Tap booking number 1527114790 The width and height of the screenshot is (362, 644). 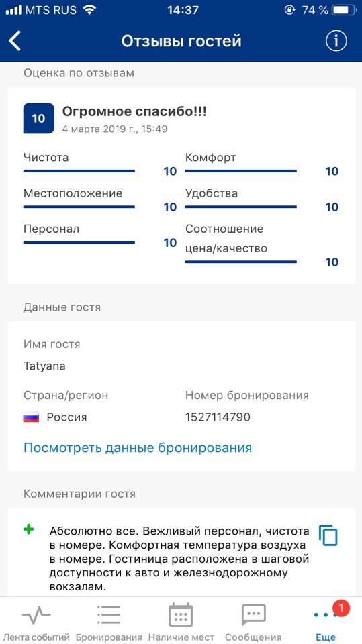click(x=218, y=417)
